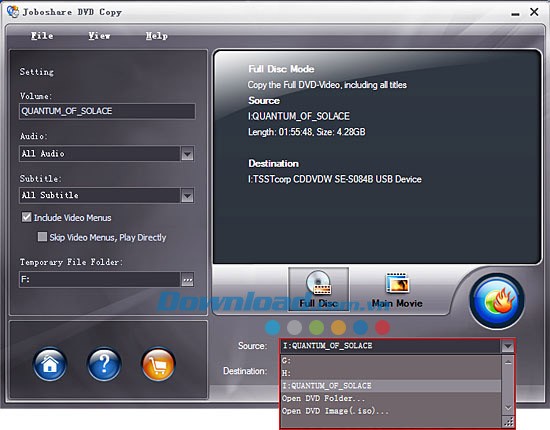550x430 pixels.
Task: Open help with the question mark button
Action: click(x=104, y=364)
